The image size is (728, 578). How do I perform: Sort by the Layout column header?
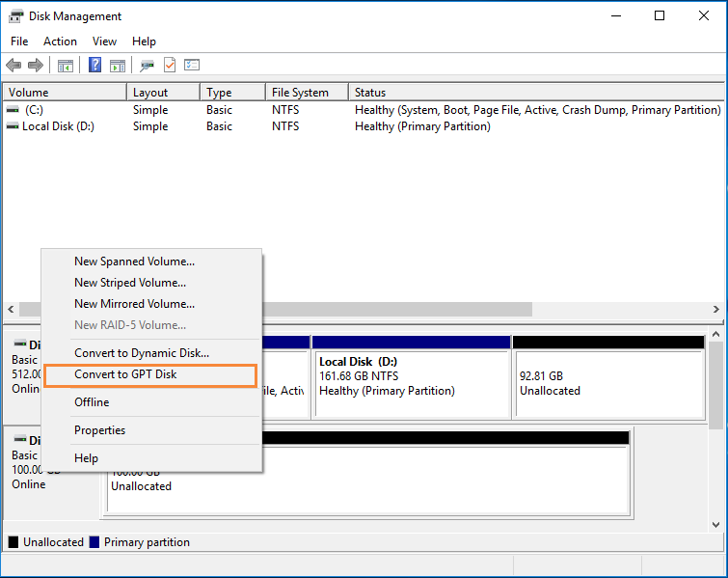pyautogui.click(x=163, y=92)
